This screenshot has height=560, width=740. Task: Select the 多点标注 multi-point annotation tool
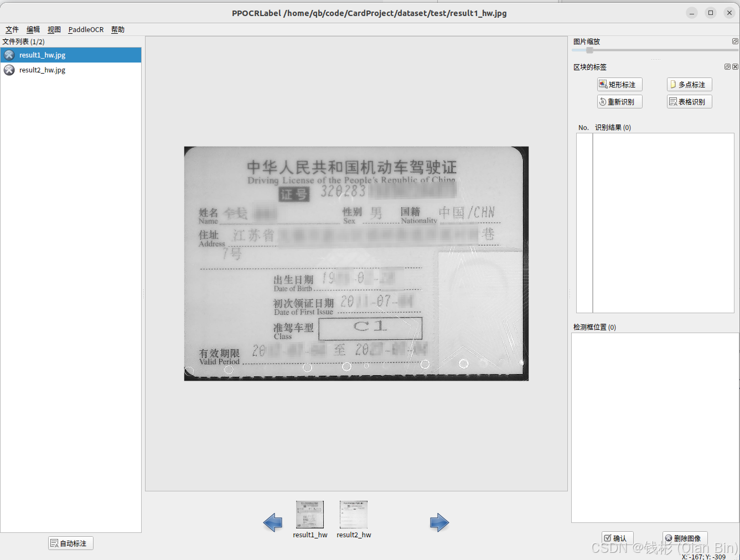(689, 84)
